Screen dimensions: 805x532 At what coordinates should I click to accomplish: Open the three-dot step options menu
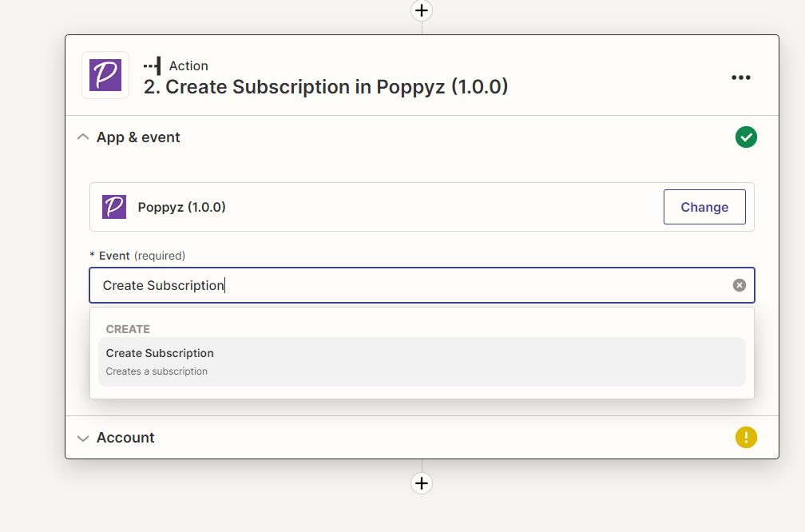click(741, 77)
